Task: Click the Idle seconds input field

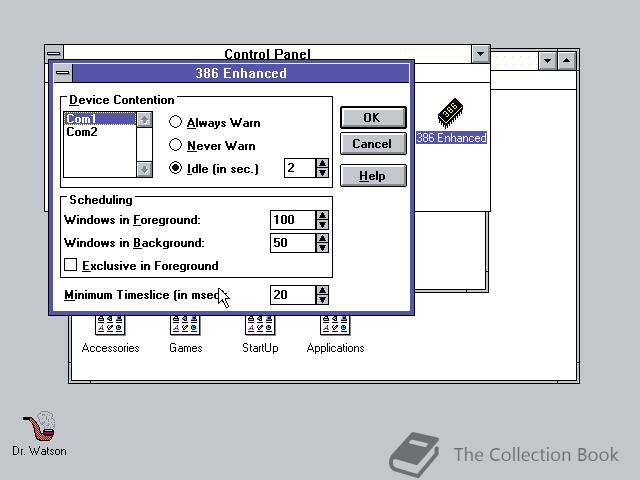Action: pyautogui.click(x=300, y=168)
